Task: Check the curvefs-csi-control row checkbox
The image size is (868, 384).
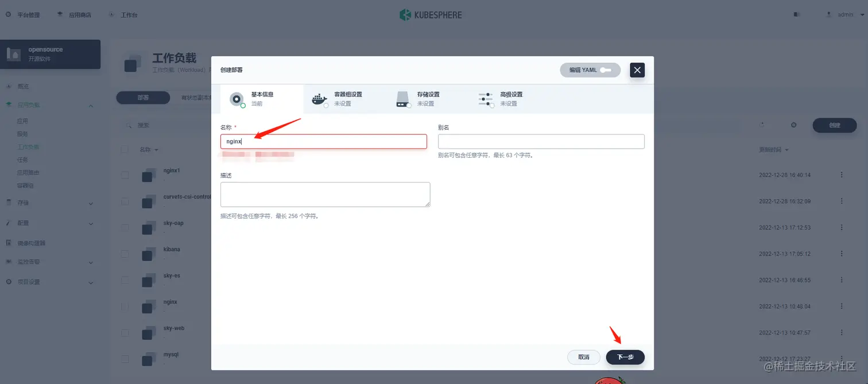Action: click(x=125, y=201)
